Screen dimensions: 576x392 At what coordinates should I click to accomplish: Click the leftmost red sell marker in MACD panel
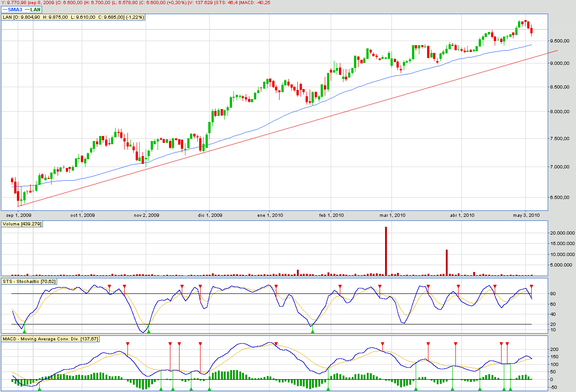128,343
